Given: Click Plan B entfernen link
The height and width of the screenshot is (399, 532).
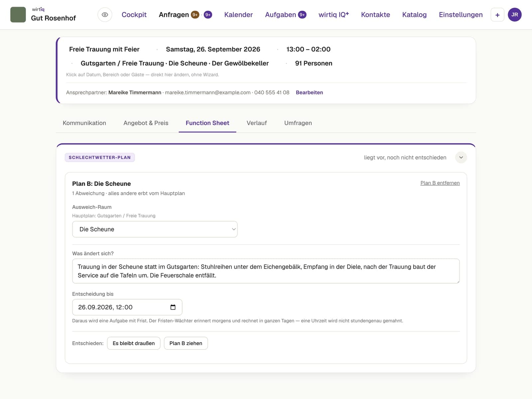Looking at the screenshot, I should click(440, 183).
